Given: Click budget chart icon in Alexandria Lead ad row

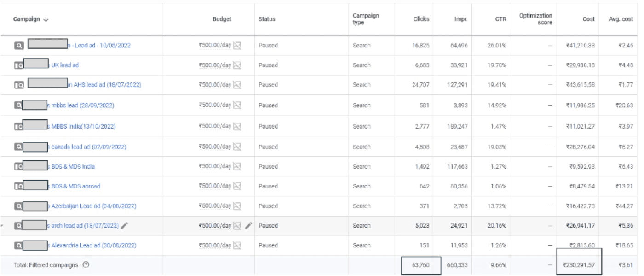Looking at the screenshot, I should point(237,246).
